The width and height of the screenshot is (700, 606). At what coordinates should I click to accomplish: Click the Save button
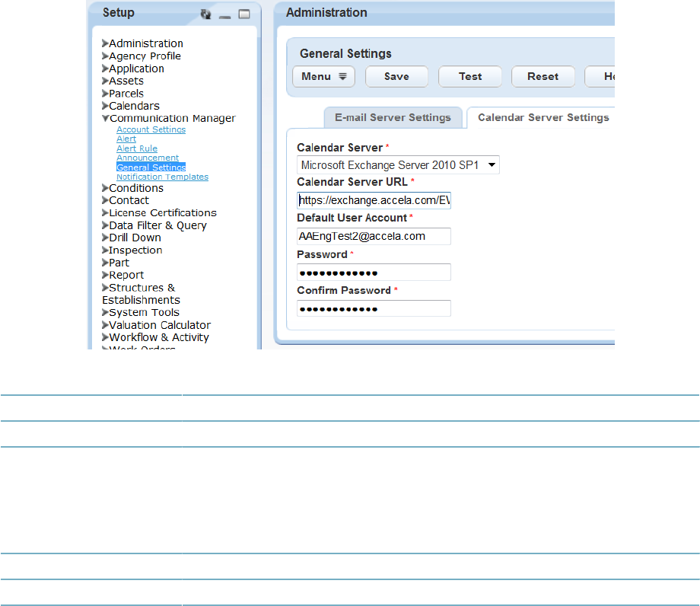396,76
